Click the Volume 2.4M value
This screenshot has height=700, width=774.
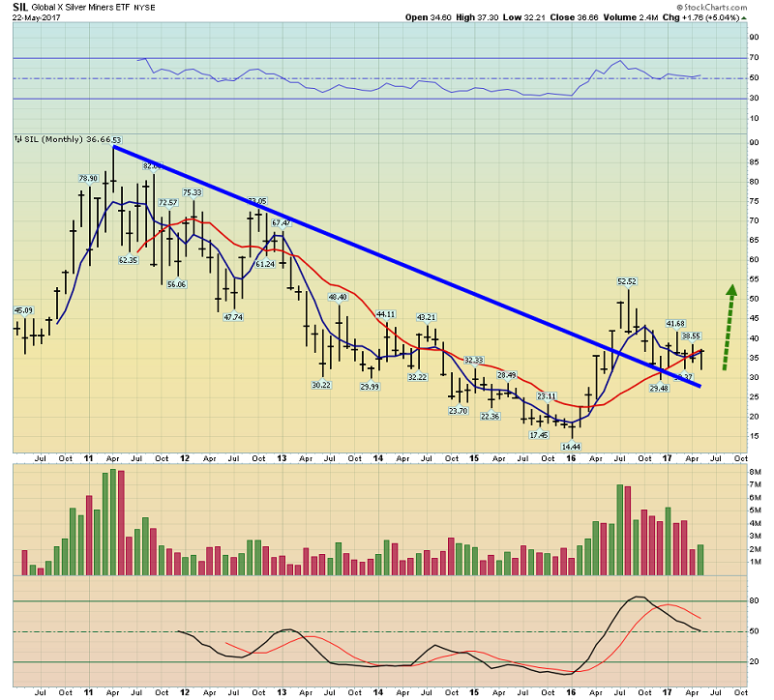point(631,17)
